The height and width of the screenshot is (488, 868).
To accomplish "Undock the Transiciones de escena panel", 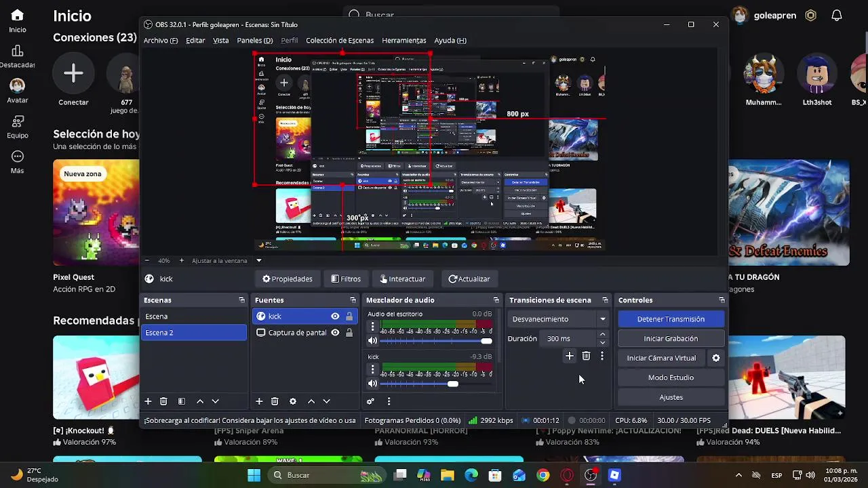I will [605, 300].
